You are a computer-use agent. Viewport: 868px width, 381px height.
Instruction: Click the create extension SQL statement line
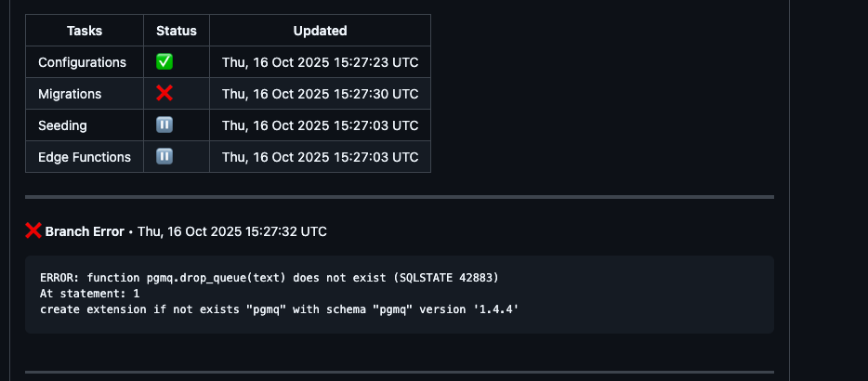[279, 308]
